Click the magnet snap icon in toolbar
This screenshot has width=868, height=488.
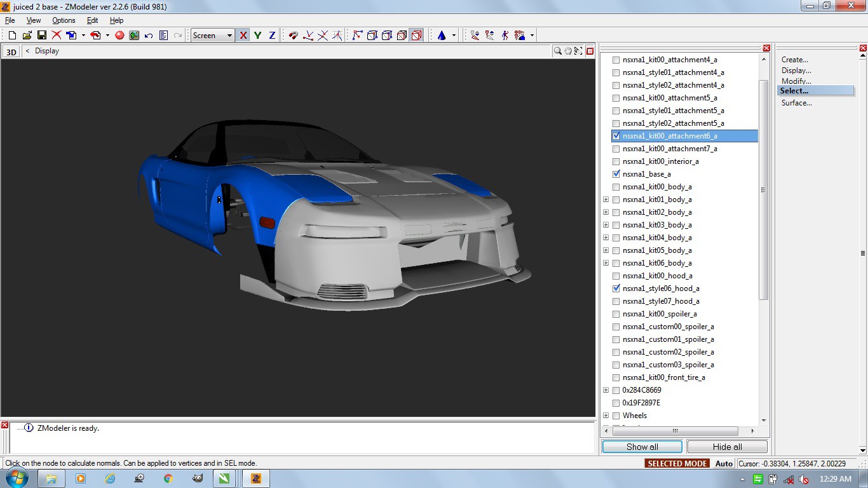[293, 36]
